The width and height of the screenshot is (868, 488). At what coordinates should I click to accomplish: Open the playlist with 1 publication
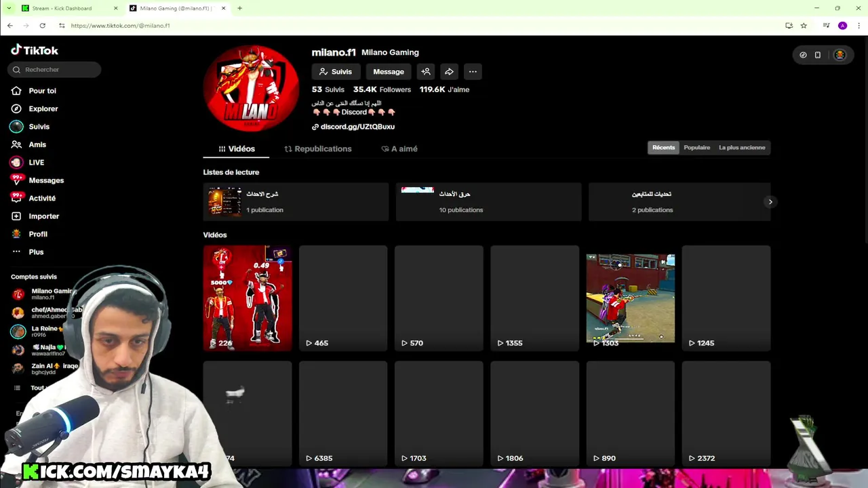tap(296, 202)
